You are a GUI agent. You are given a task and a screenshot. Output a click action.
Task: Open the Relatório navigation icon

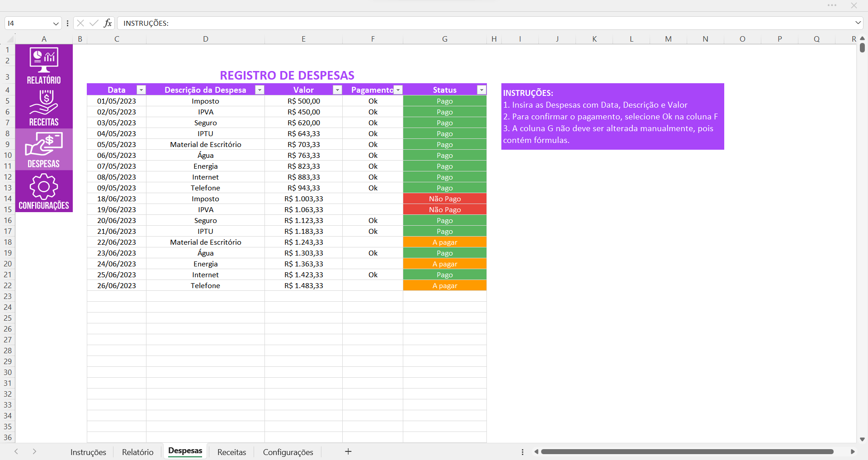point(44,65)
